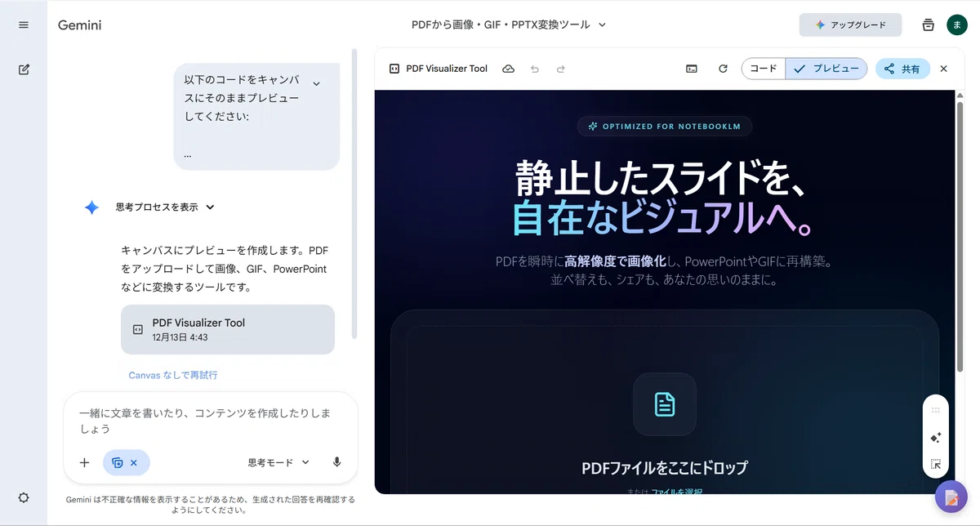Switch canvas to プレビュー view
This screenshot has height=526, width=980.
point(826,69)
